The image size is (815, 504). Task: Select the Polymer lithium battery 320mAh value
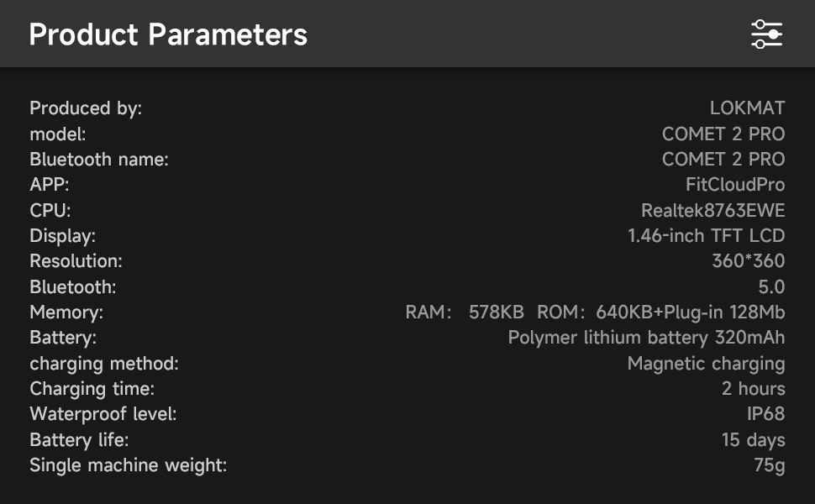click(647, 337)
